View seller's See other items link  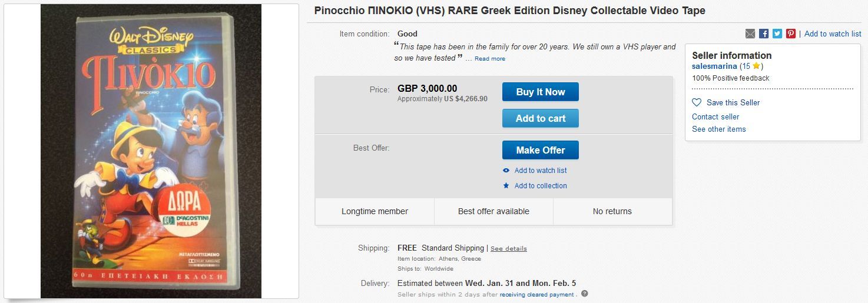coord(719,129)
